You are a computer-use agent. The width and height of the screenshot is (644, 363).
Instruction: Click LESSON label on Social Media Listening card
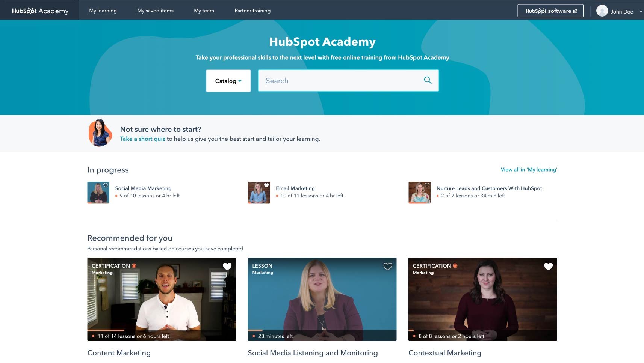pos(262,266)
